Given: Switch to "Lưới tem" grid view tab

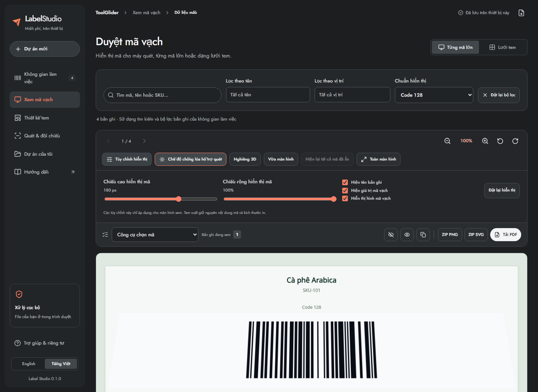Looking at the screenshot, I should click(503, 47).
